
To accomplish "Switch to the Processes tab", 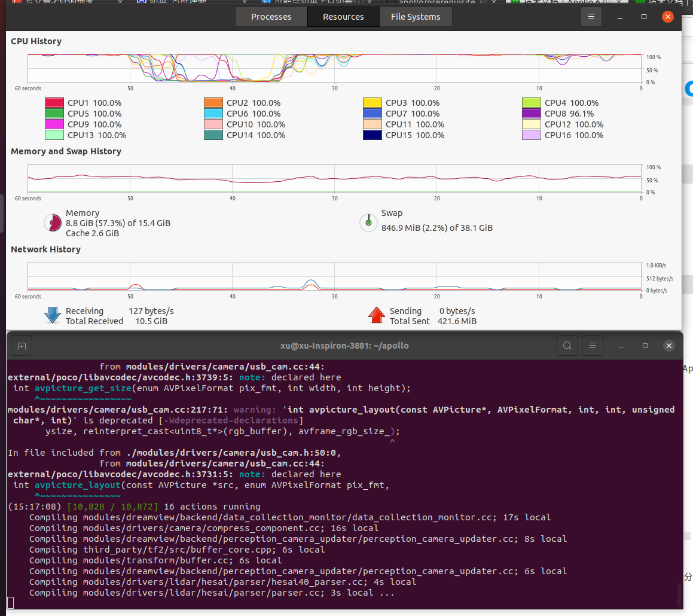I will [x=271, y=17].
